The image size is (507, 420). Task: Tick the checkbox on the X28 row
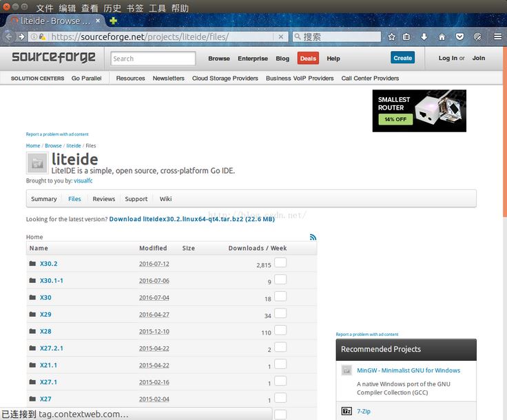(x=280, y=330)
